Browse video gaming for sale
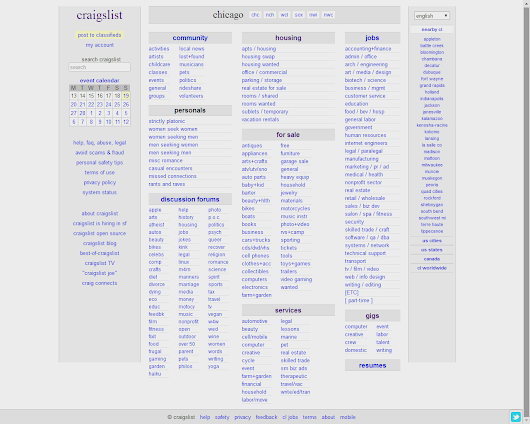The width and height of the screenshot is (530, 424). [296, 279]
